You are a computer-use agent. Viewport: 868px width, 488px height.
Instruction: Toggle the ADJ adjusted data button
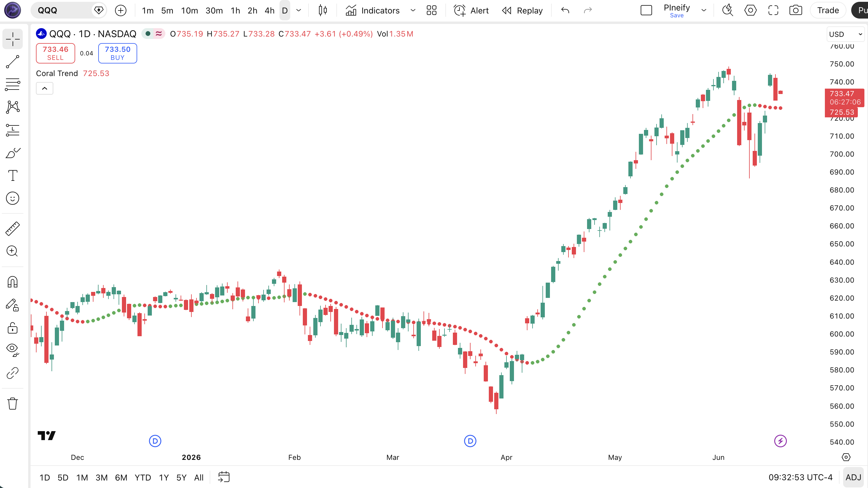coord(853,478)
